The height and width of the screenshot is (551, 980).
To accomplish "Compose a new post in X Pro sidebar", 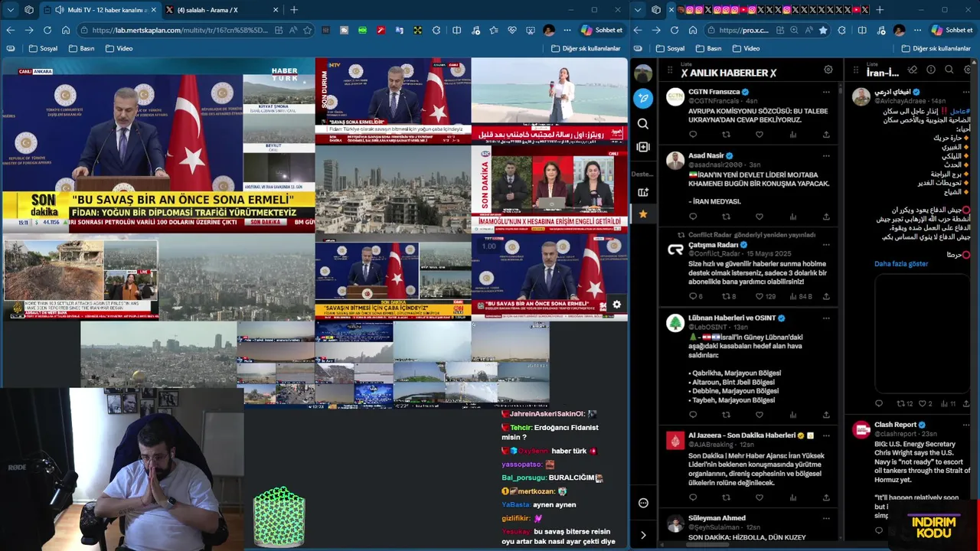I will tap(643, 98).
